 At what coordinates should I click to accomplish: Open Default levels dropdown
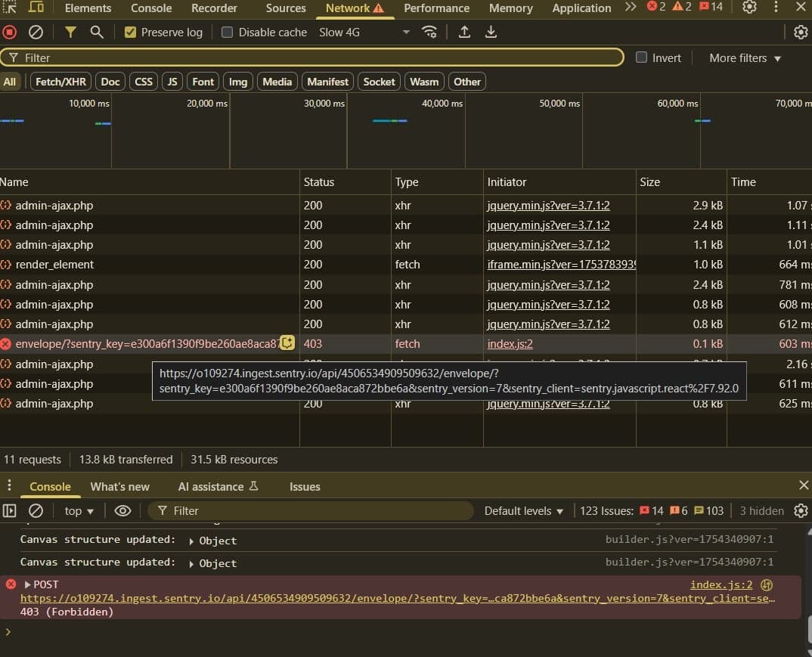(x=523, y=511)
